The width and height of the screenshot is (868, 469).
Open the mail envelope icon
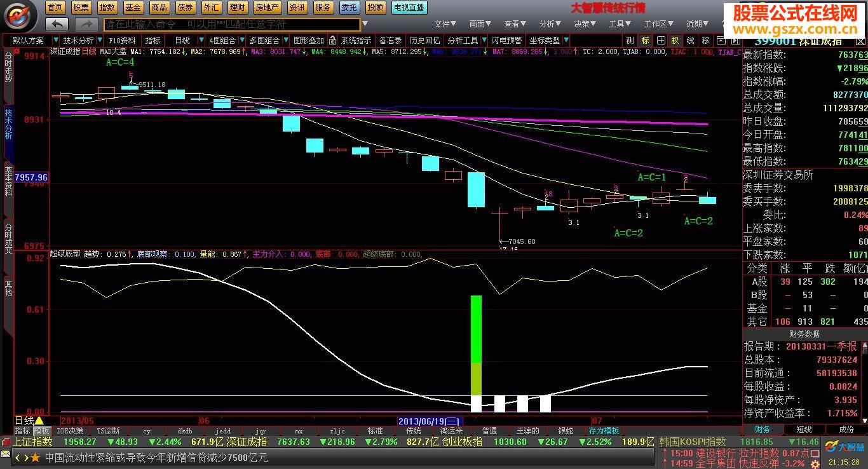coord(6,455)
